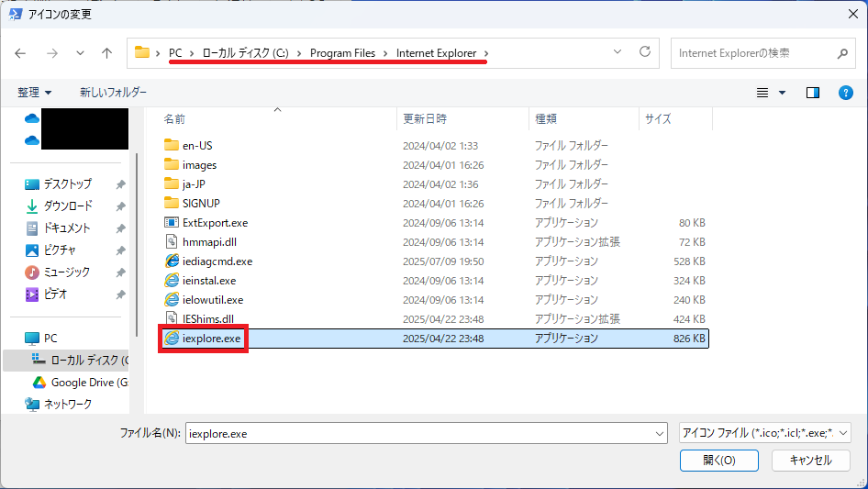Click the pin icon next to ドキュメント

click(x=120, y=228)
